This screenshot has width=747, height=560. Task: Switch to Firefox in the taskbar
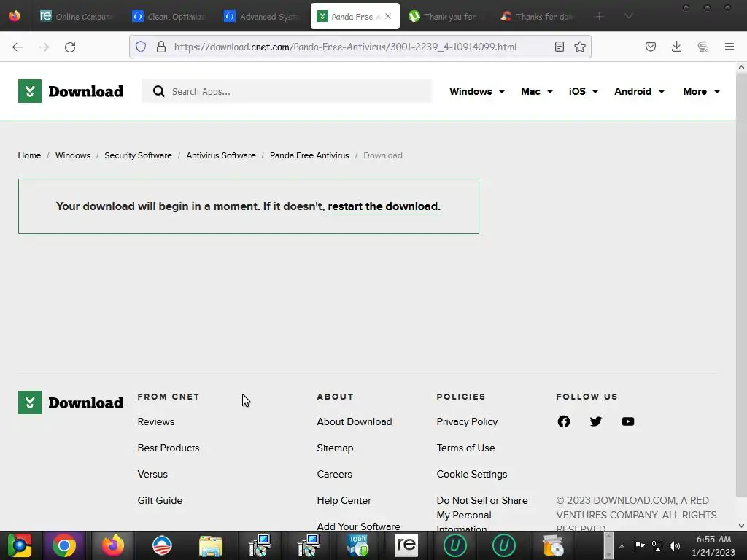coord(113,545)
